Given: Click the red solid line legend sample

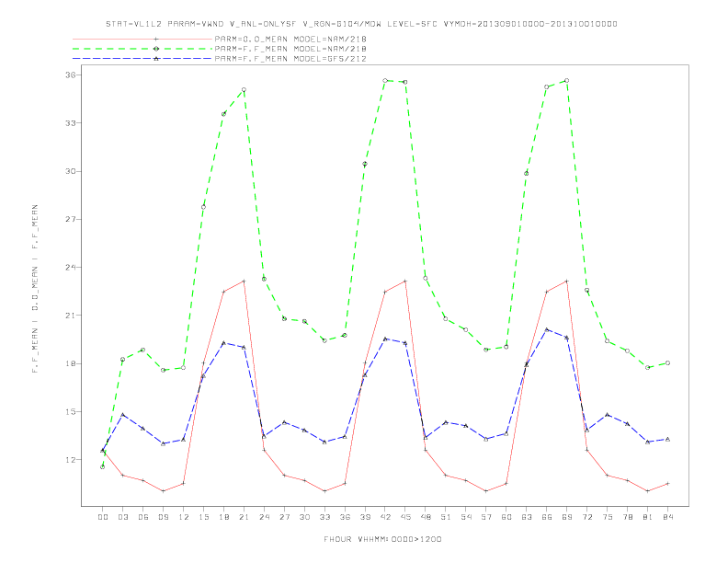Looking at the screenshot, I should (142, 39).
